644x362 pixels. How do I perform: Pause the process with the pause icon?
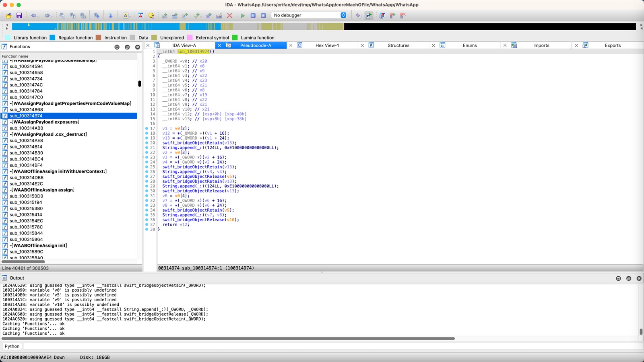coord(253,15)
